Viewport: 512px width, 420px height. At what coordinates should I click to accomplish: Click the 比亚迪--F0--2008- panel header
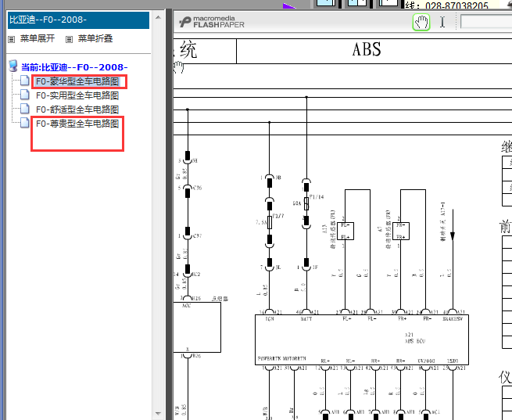pyautogui.click(x=78, y=20)
